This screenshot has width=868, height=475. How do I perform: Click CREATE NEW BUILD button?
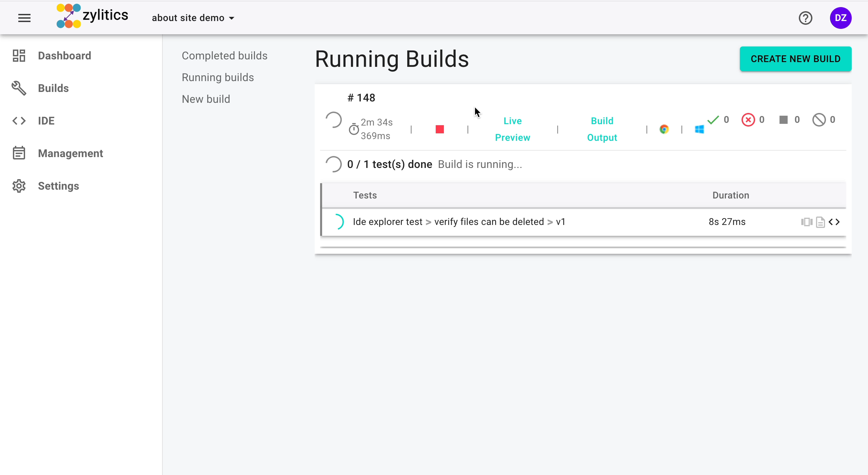point(795,59)
